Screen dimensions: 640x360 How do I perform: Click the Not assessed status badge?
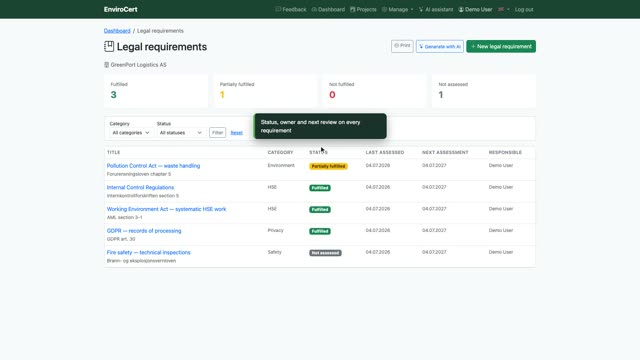click(x=325, y=253)
